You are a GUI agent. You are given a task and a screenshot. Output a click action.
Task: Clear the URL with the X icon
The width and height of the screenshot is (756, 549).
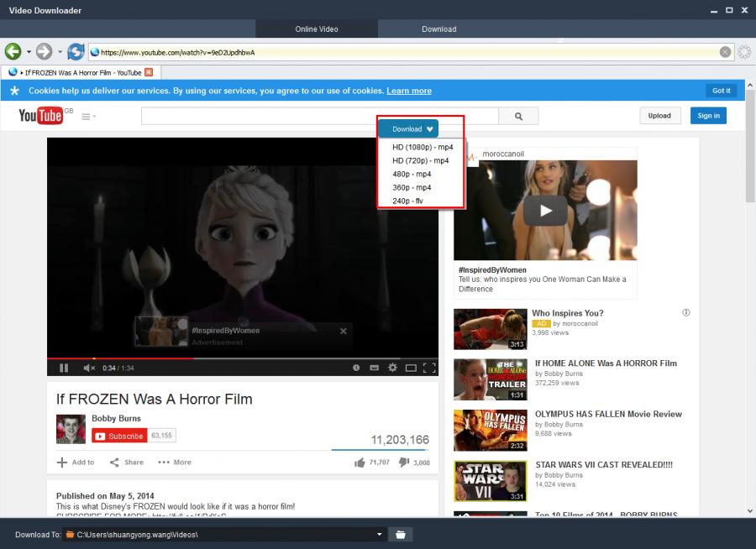[x=725, y=52]
